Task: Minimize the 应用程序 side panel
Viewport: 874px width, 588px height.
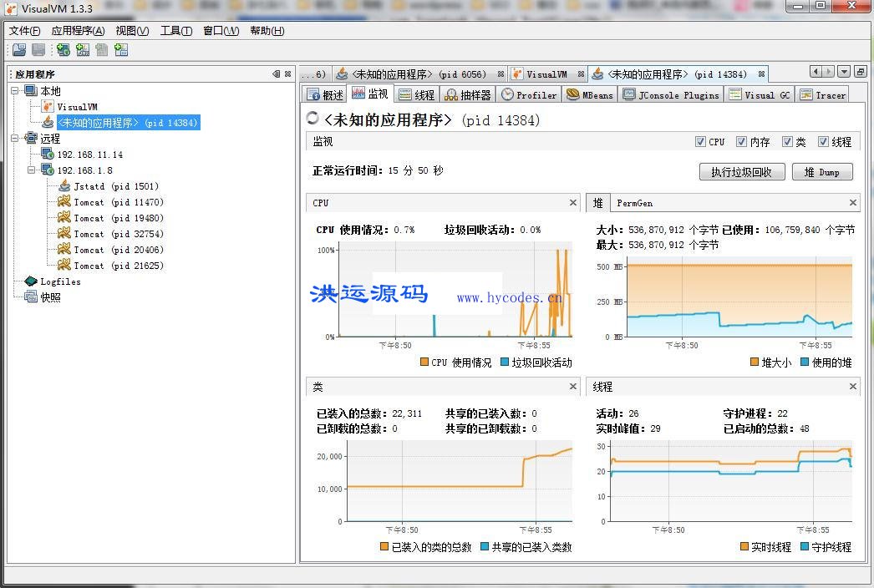Action: tap(277, 73)
